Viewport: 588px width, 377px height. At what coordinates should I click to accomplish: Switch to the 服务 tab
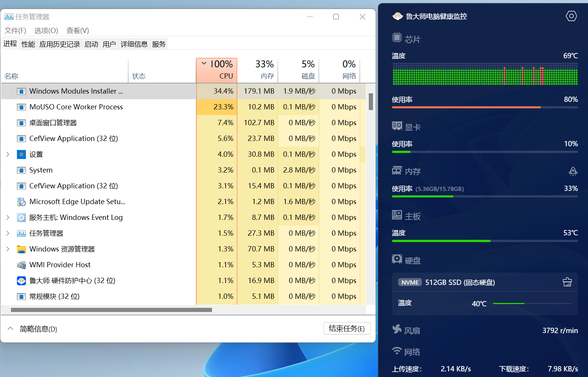159,44
